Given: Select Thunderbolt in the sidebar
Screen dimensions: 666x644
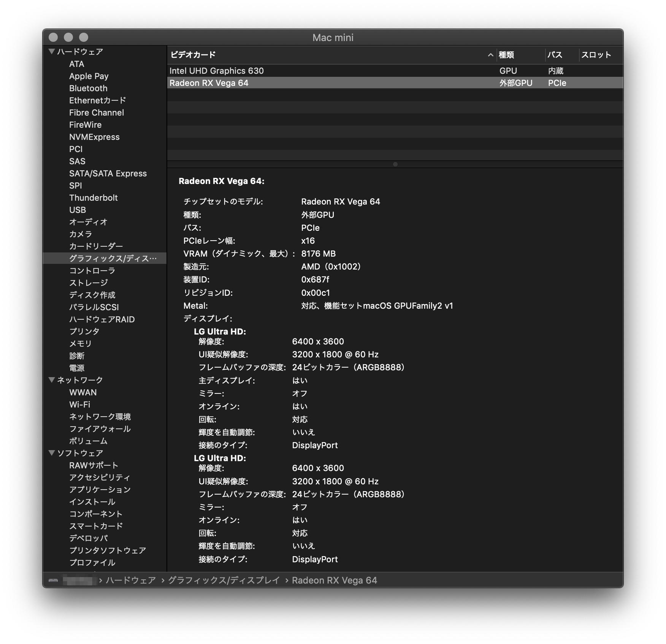Looking at the screenshot, I should (94, 198).
